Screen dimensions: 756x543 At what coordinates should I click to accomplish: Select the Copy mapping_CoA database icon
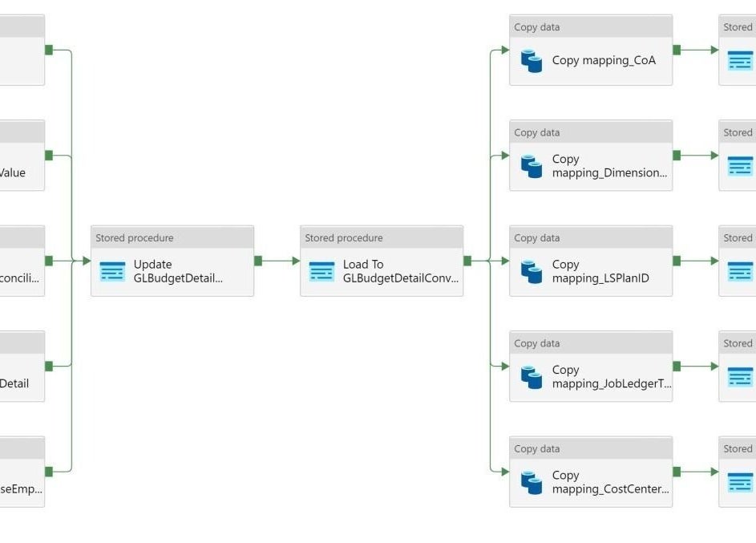(x=532, y=59)
